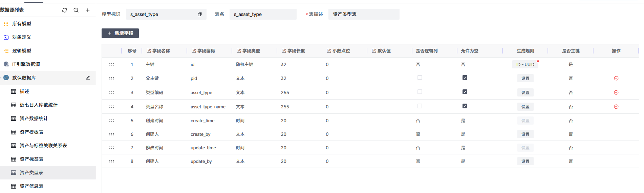
Task: Delete the asset_type field row
Action: pos(616,92)
